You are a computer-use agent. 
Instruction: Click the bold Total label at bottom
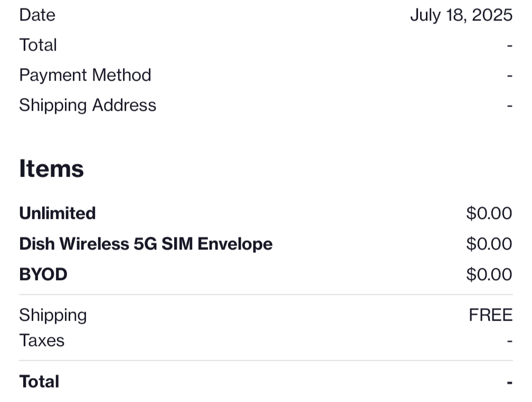[39, 381]
